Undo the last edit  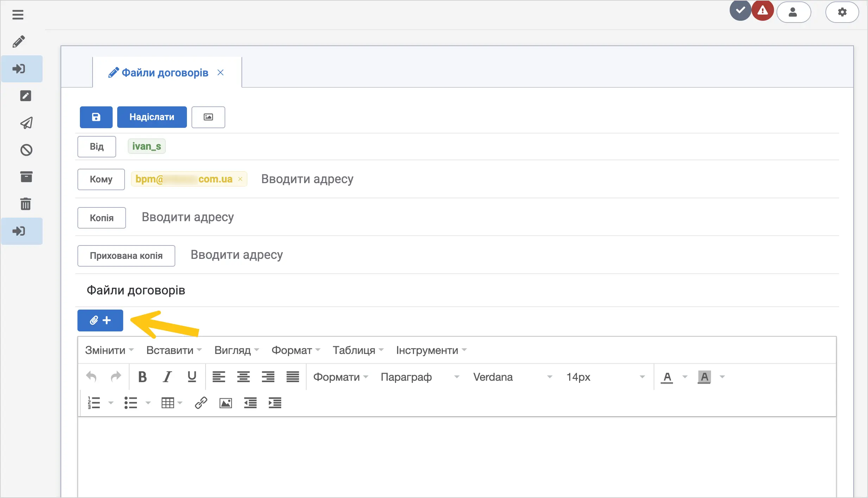click(92, 377)
